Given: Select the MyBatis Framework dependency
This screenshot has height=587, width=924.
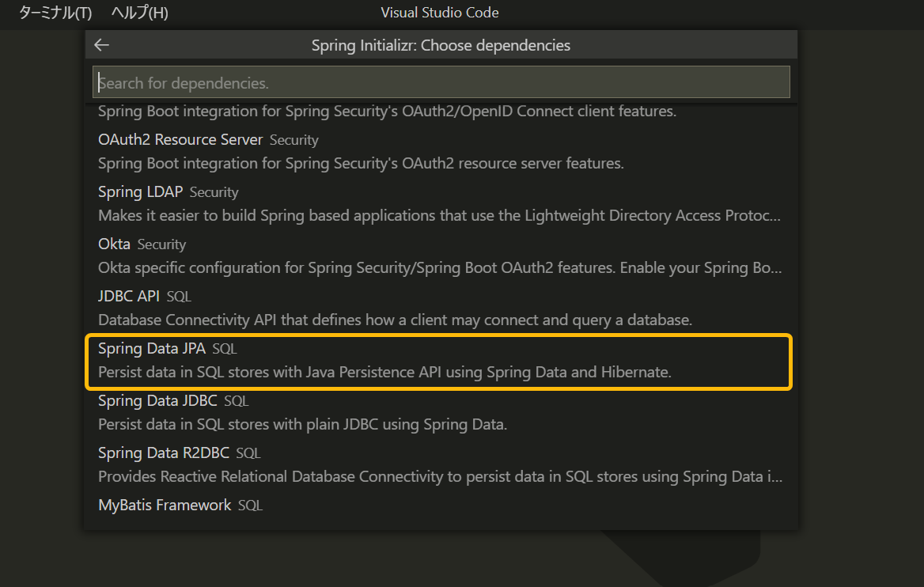Looking at the screenshot, I should click(165, 506).
